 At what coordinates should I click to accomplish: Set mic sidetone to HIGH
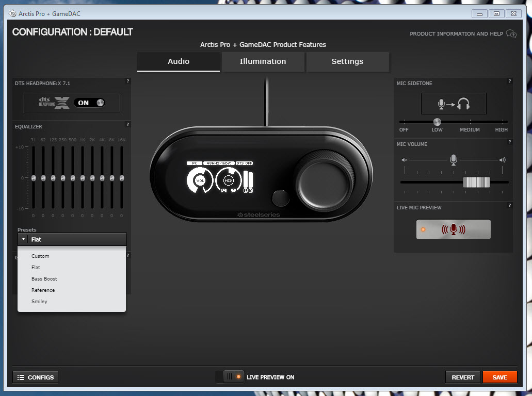tap(502, 129)
